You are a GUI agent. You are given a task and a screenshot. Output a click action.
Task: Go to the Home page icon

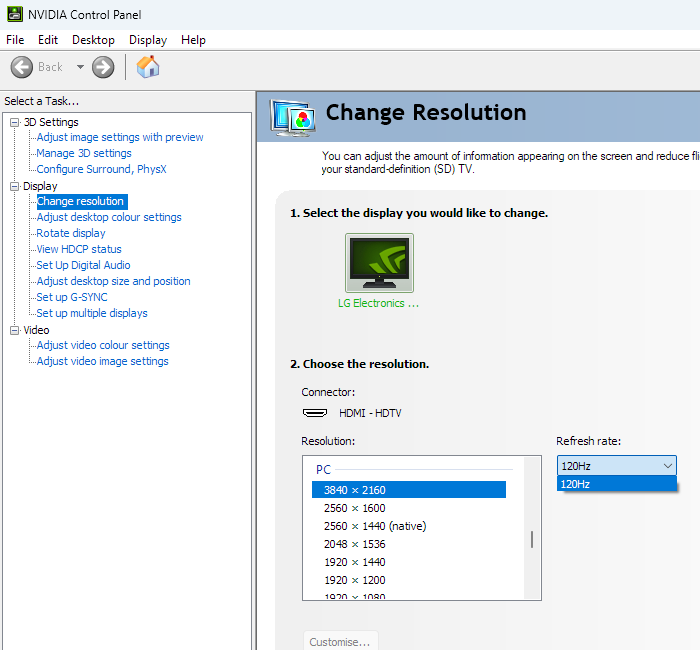(x=148, y=67)
